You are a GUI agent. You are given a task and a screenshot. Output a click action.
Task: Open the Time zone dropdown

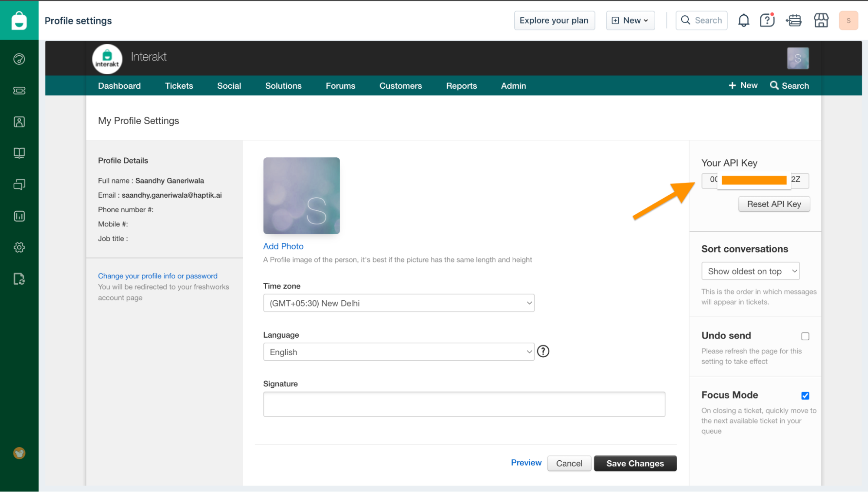click(398, 303)
